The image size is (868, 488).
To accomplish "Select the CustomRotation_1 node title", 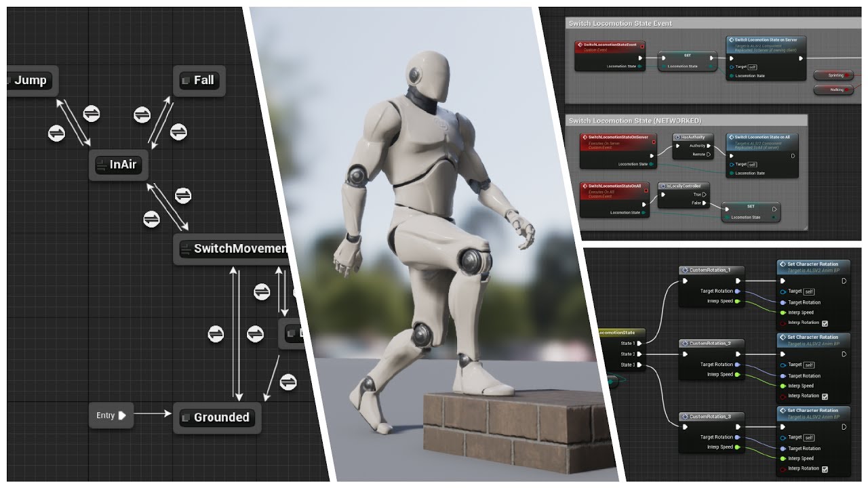I will [711, 270].
